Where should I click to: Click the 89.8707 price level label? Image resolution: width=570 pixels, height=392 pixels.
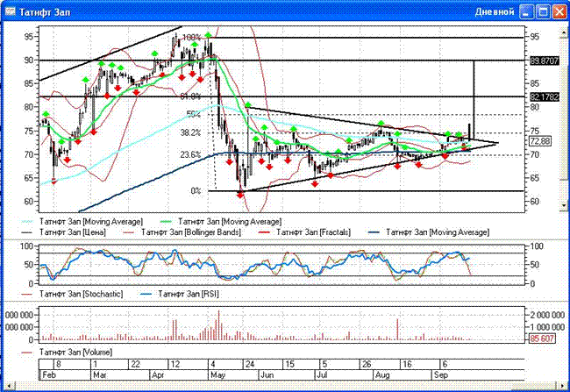coord(544,61)
